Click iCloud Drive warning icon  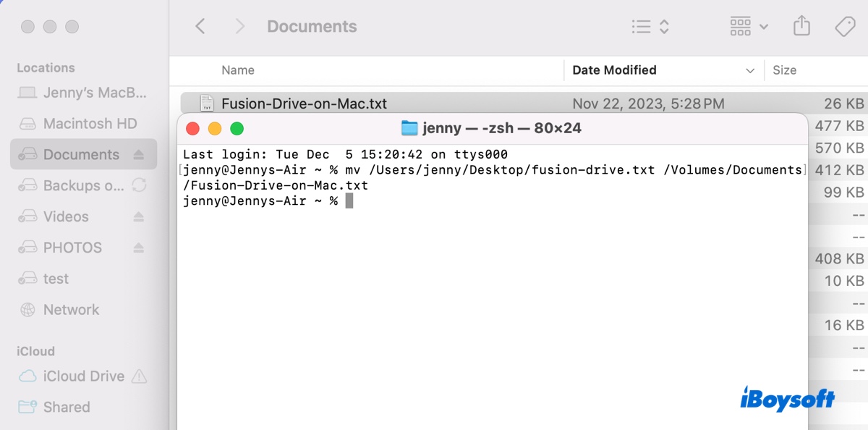(x=140, y=376)
